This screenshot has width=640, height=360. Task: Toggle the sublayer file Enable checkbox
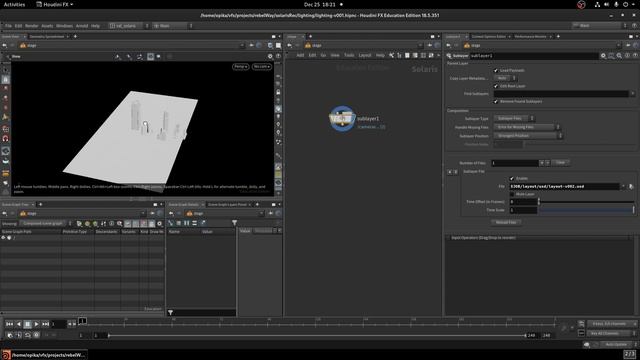click(512, 178)
